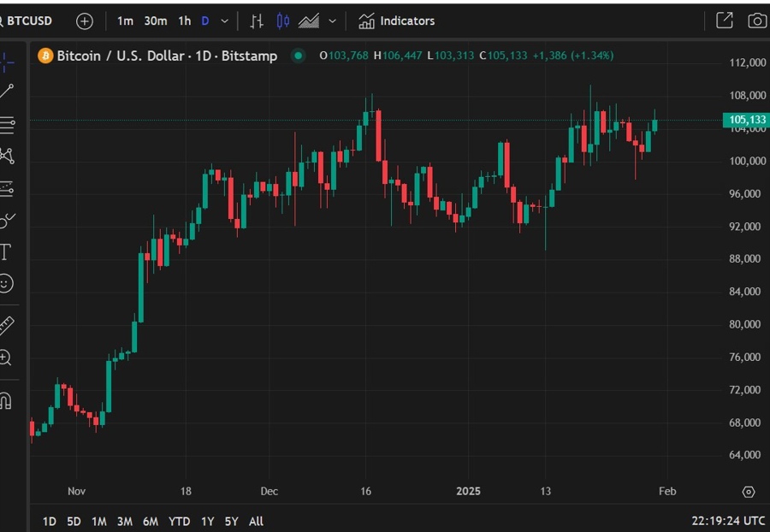Switch to 1h timeframe
This screenshot has height=532, width=770.
pos(184,21)
